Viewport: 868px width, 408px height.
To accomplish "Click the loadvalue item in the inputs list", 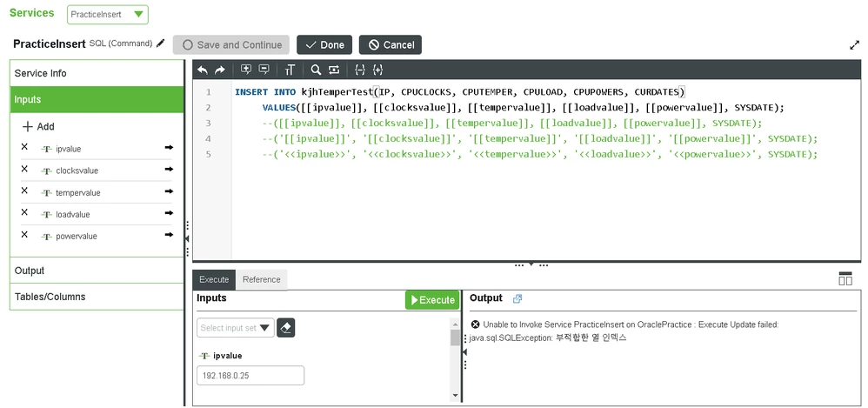I will (72, 214).
